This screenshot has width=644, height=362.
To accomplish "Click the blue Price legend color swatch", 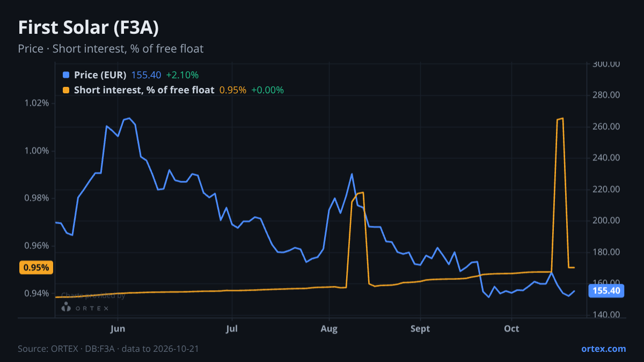I will (x=66, y=75).
